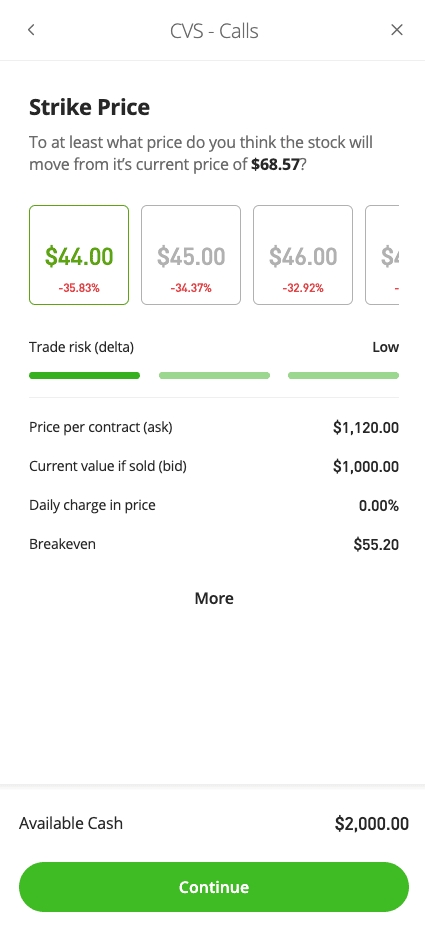The height and width of the screenshot is (929, 425).
Task: Click the rightmost trade risk bar segment
Action: click(343, 375)
